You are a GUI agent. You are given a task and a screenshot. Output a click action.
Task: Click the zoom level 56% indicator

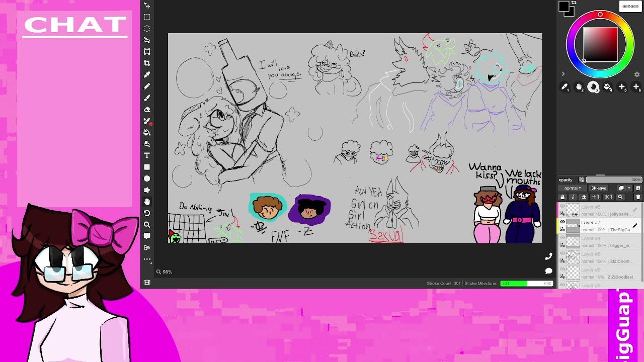[164, 271]
